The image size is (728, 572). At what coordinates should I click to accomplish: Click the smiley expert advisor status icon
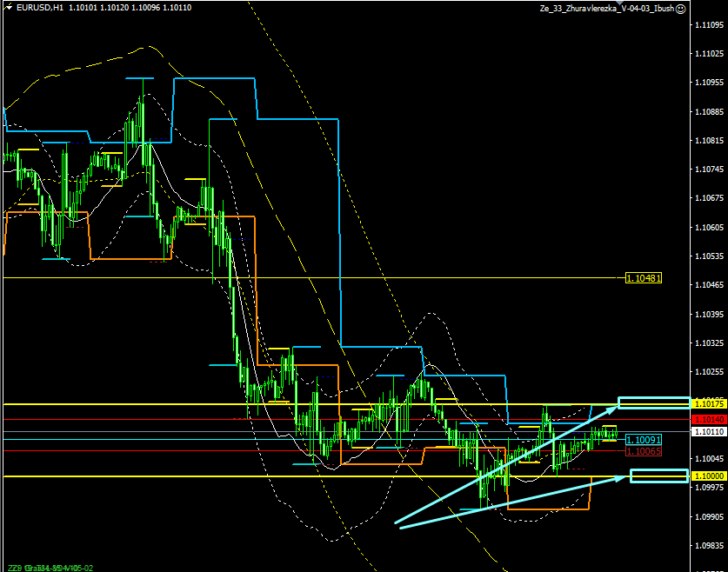click(x=680, y=9)
